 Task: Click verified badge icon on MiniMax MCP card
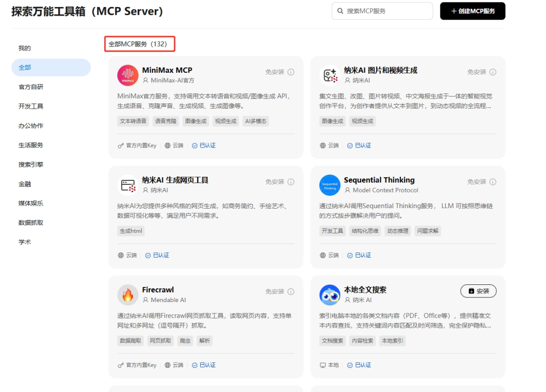195,146
